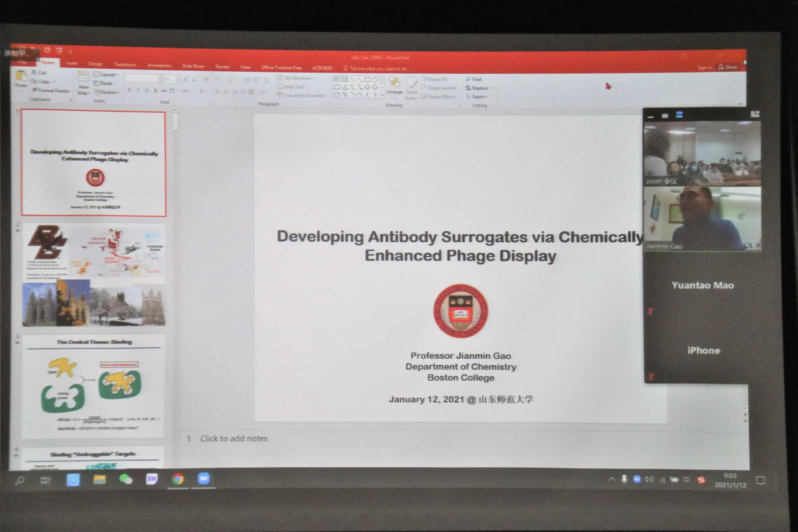Select The Central Theme: Binding slide thumbnail
The height and width of the screenshot is (532, 798).
tap(93, 385)
